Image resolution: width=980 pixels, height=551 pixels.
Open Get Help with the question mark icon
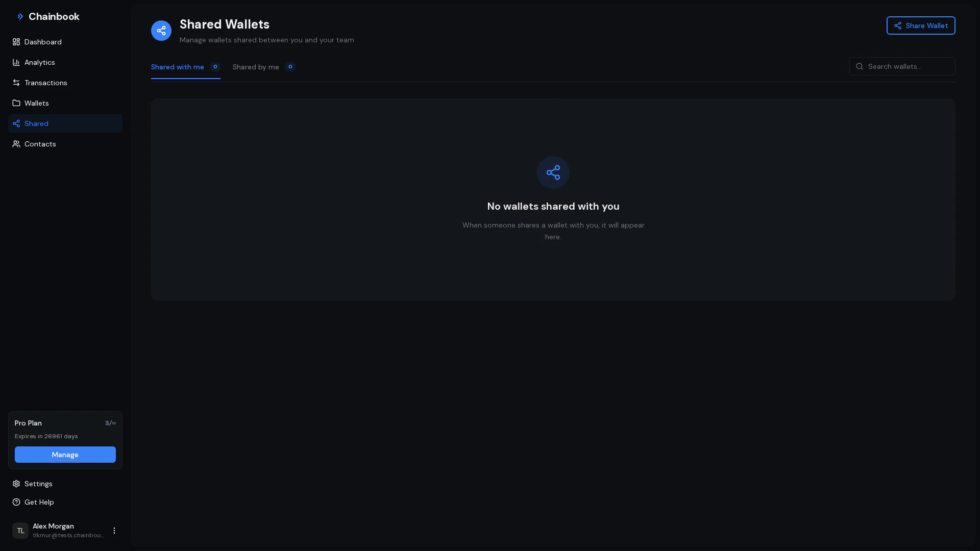tap(16, 502)
